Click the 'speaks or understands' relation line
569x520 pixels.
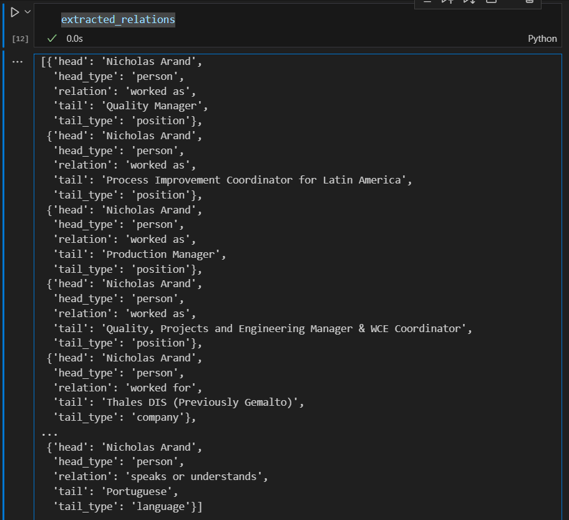[x=161, y=476]
